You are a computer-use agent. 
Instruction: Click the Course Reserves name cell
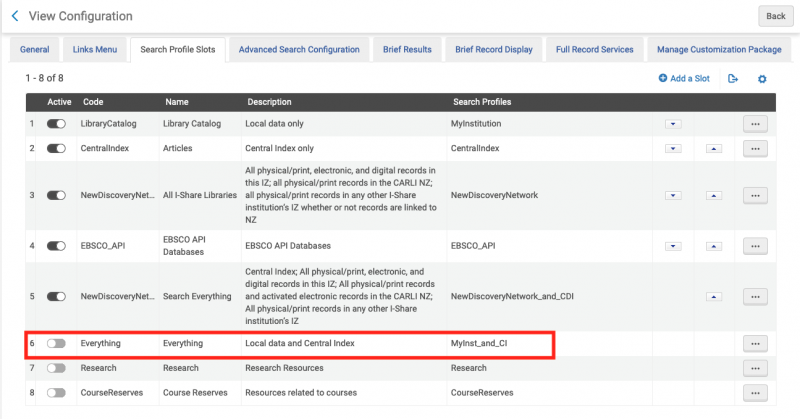(195, 392)
